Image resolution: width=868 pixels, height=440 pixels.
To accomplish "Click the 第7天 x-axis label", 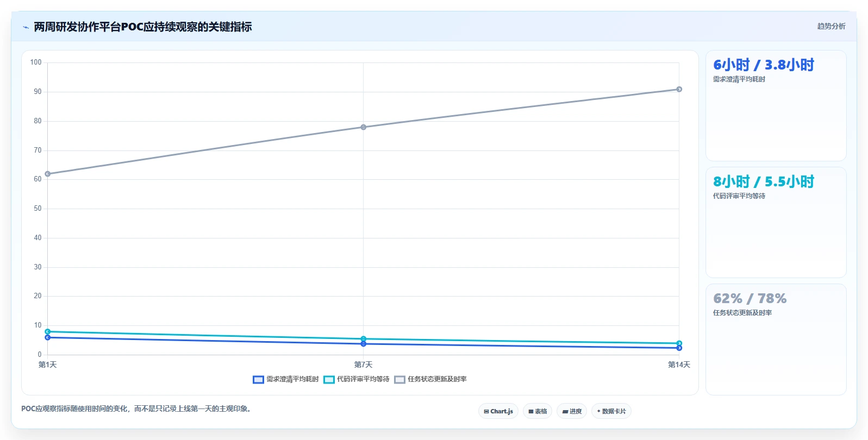I will (x=364, y=364).
